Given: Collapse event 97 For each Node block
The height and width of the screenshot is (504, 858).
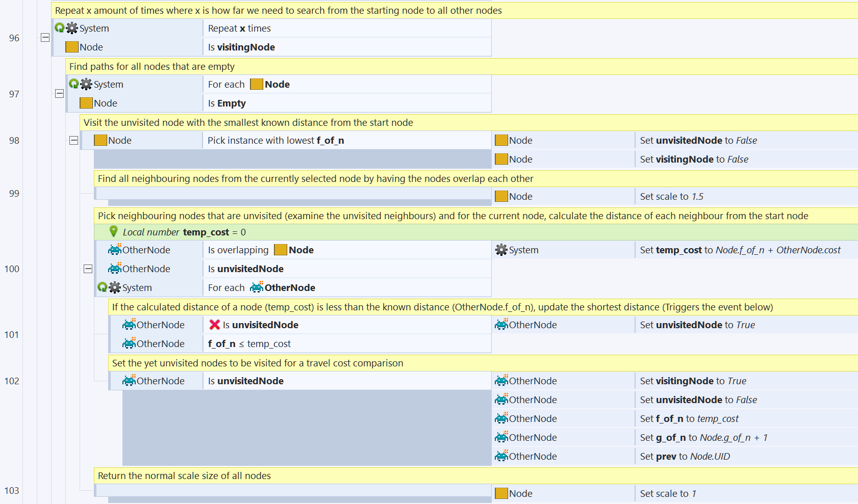Looking at the screenshot, I should pos(60,94).
